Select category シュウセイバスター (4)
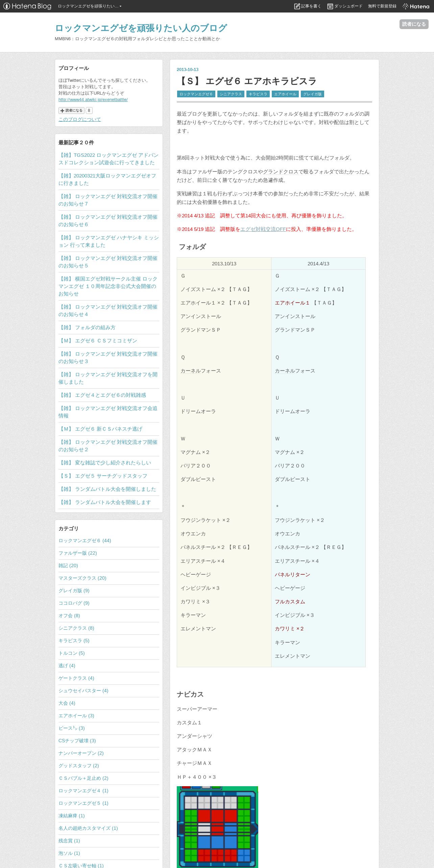Viewport: 434px width, 868px height. (x=83, y=691)
